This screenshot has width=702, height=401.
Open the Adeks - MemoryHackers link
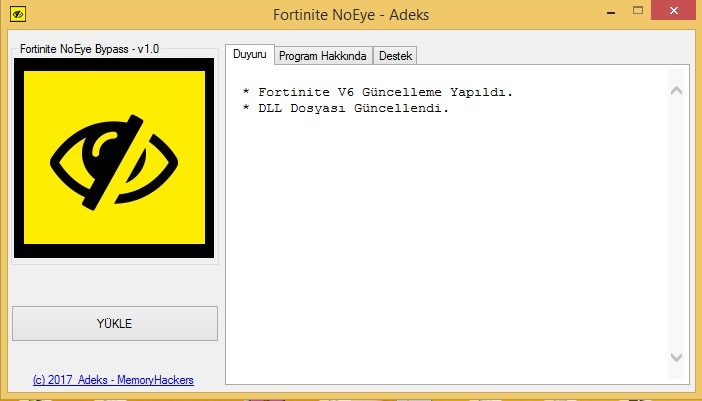pos(113,380)
